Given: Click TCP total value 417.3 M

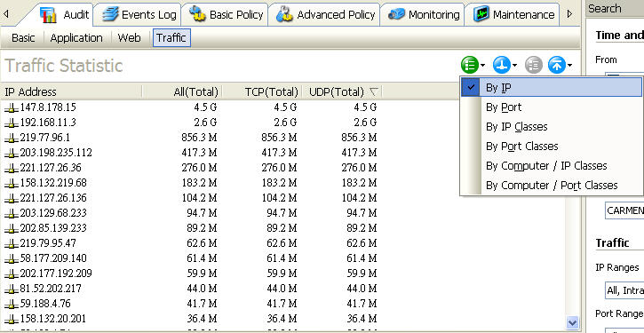Looking at the screenshot, I should (279, 153).
